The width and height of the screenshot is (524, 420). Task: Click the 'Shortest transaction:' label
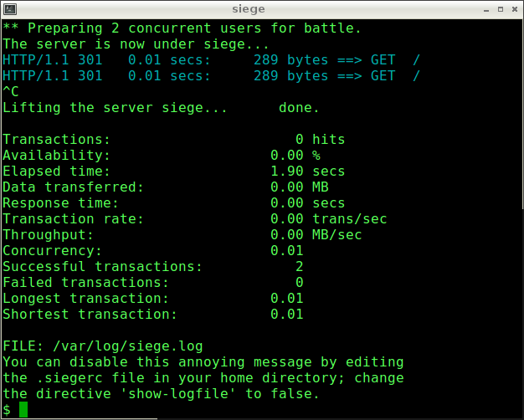(x=90, y=314)
